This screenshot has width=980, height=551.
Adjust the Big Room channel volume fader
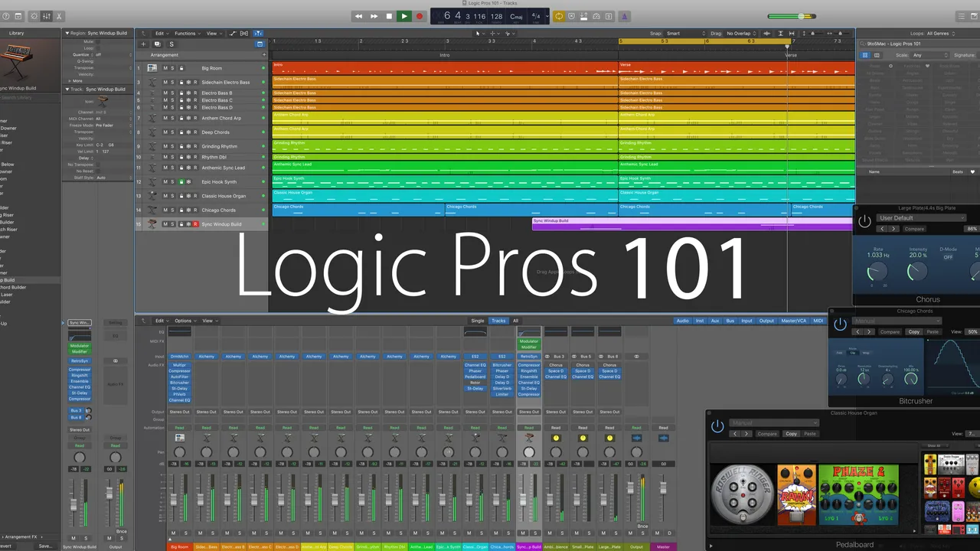pyautogui.click(x=173, y=499)
